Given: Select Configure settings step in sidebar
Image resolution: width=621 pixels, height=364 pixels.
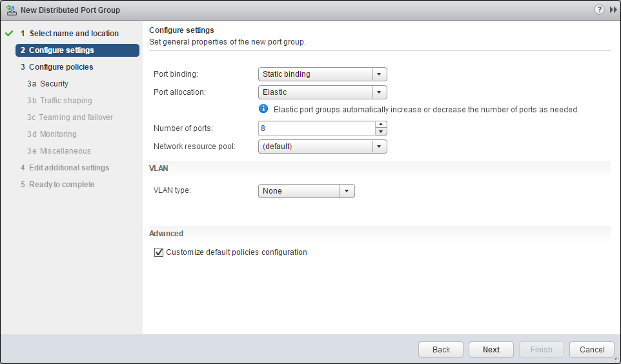Looking at the screenshot, I should (x=61, y=50).
